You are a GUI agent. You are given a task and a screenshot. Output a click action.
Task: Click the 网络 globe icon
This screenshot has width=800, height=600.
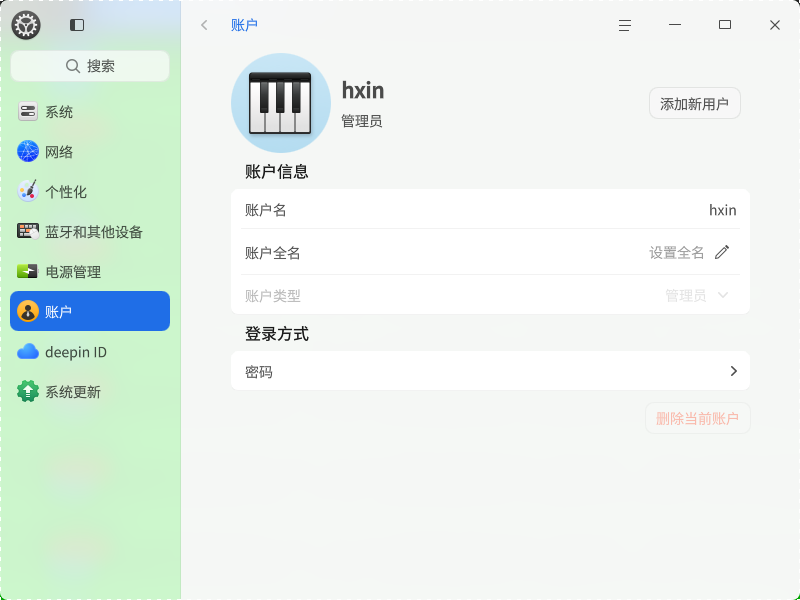click(x=28, y=152)
